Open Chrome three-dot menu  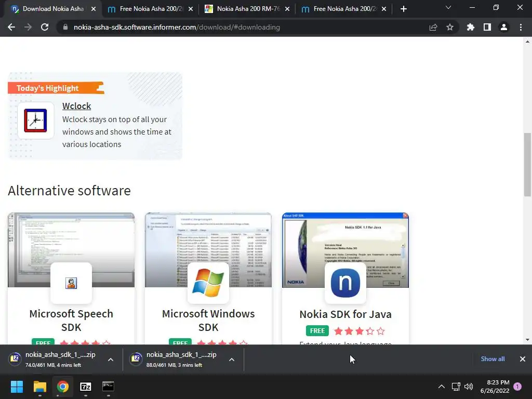[x=521, y=27]
